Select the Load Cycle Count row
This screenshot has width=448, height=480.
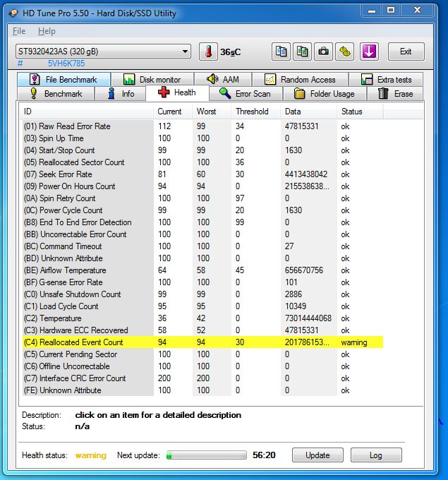coord(202,306)
